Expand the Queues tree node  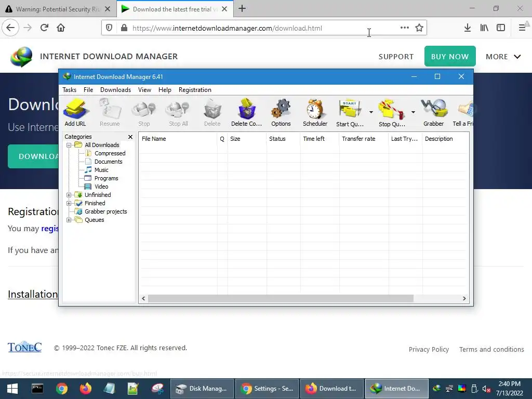(x=69, y=220)
